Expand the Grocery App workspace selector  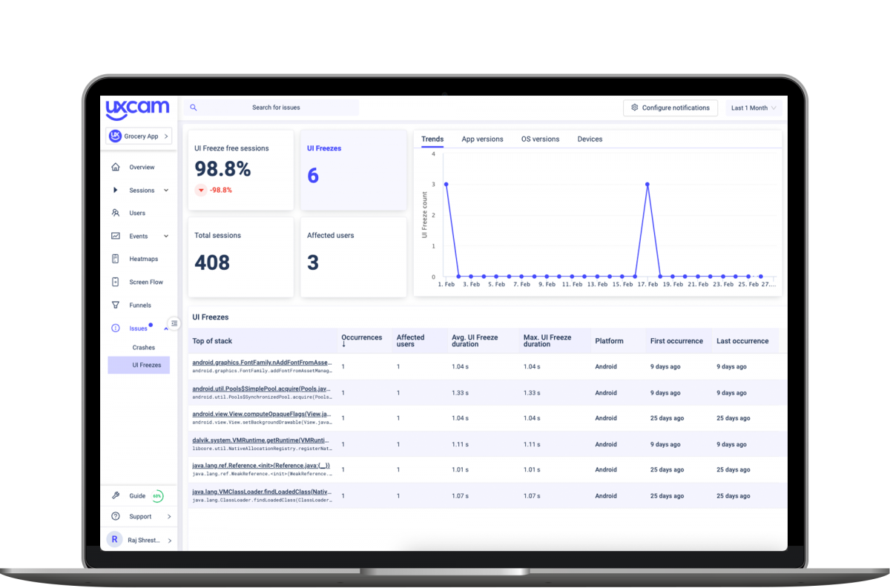[x=139, y=136]
